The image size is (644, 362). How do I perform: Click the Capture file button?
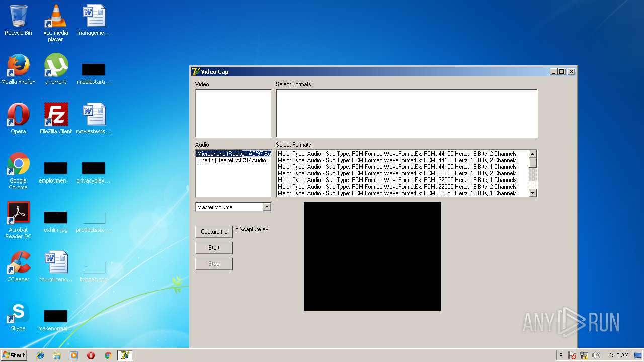[x=214, y=232]
